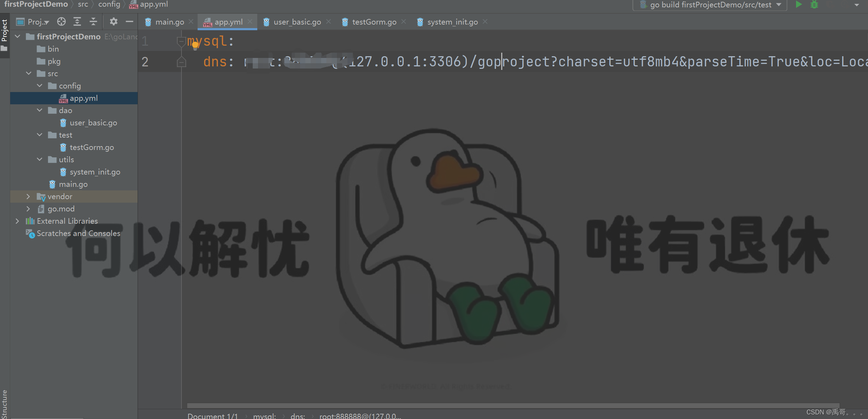Open system_init.go in the project tree
The height and width of the screenshot is (419, 868).
95,172
